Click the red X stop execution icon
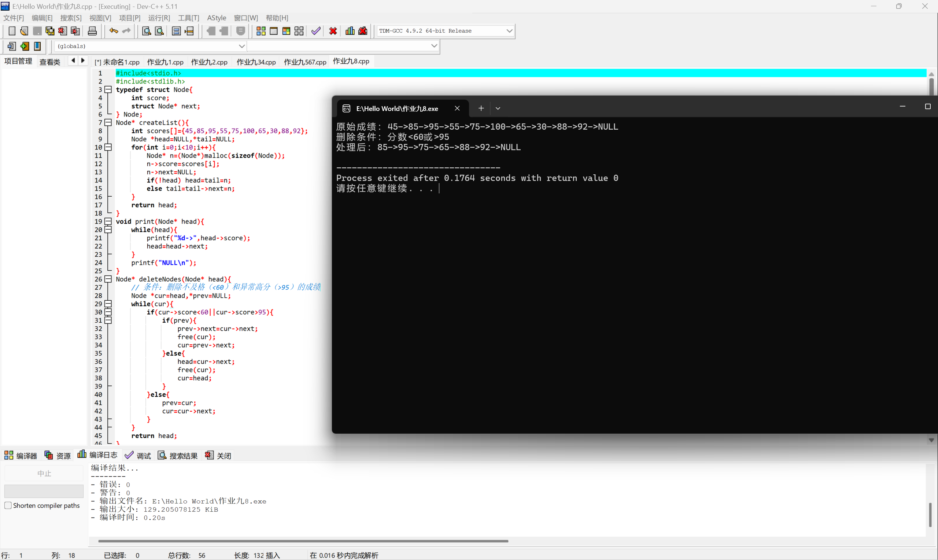Viewport: 938px width, 560px height. click(x=333, y=31)
